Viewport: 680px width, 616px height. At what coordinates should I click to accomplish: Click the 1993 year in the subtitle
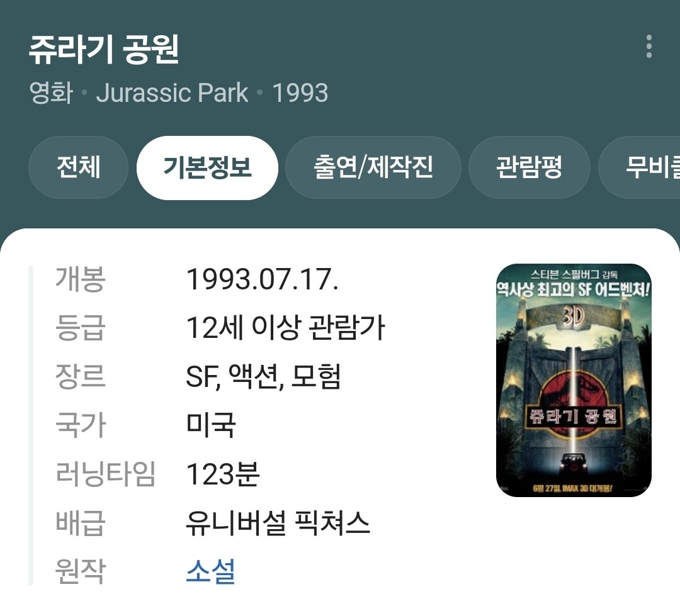(x=300, y=92)
